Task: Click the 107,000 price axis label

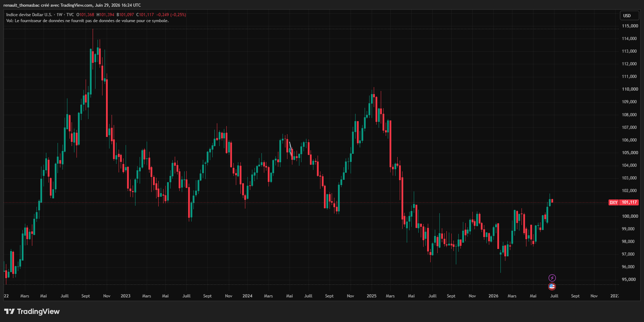Action: point(629,127)
